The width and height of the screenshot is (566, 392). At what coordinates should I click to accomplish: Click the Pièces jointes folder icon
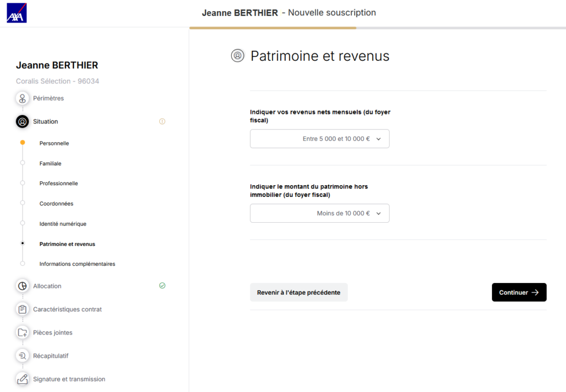tap(23, 333)
